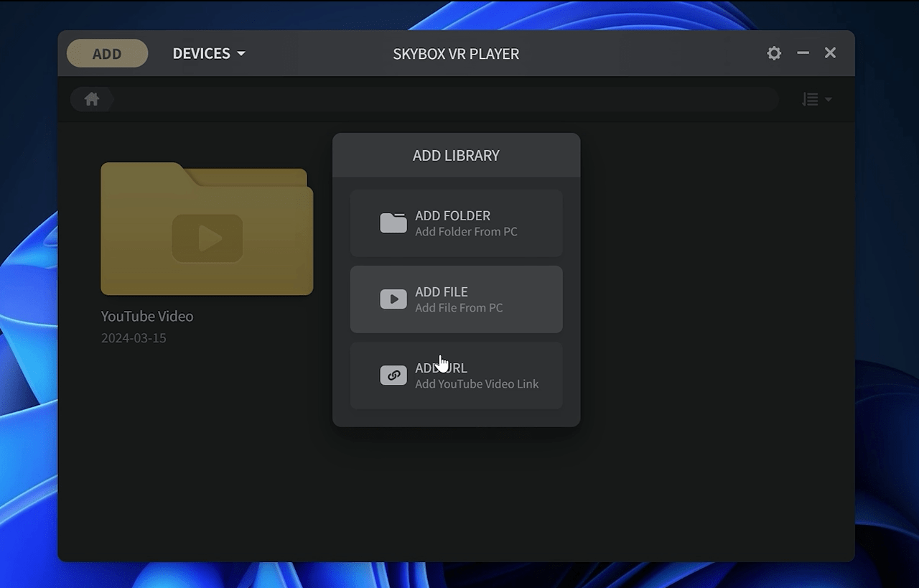919x588 pixels.
Task: Open the settings gear icon
Action: click(x=774, y=53)
